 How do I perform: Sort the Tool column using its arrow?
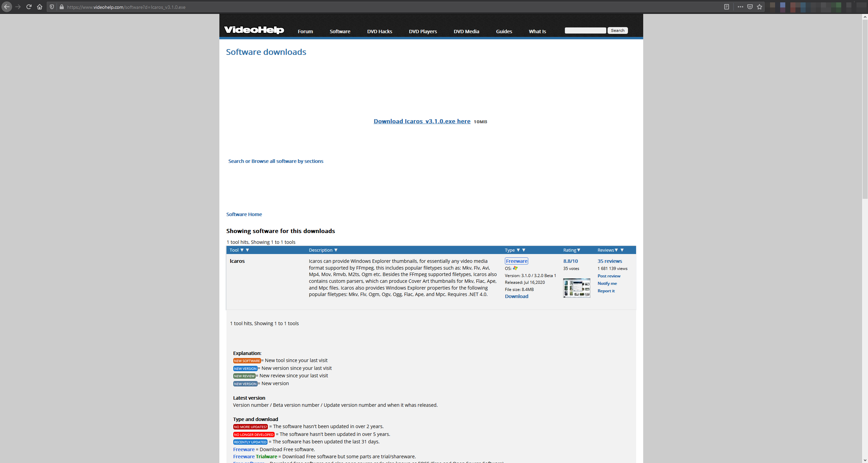pyautogui.click(x=242, y=250)
